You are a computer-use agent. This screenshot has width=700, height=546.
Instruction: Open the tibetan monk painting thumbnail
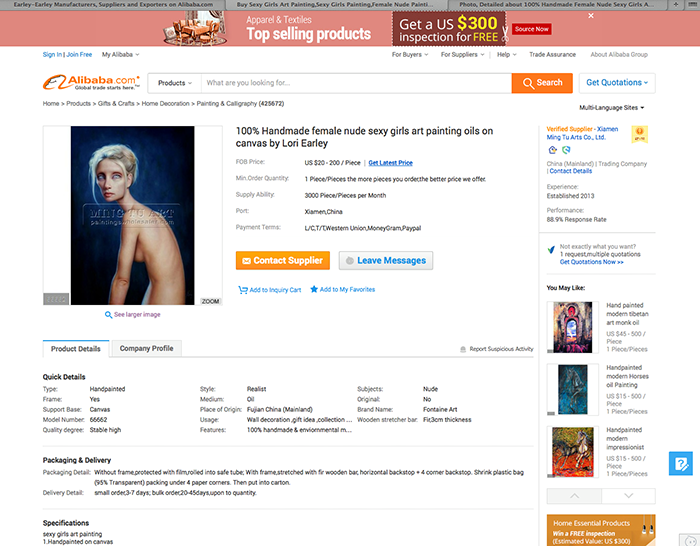[573, 327]
